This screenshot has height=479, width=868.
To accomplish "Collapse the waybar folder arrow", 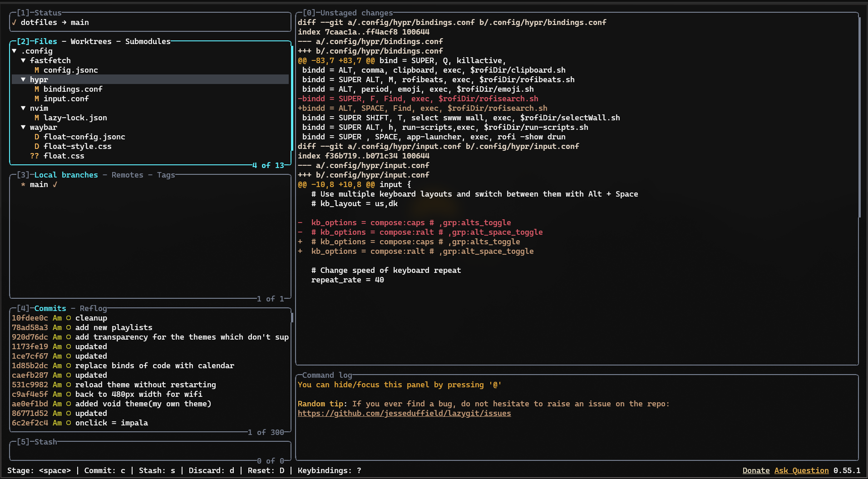I will [x=23, y=127].
